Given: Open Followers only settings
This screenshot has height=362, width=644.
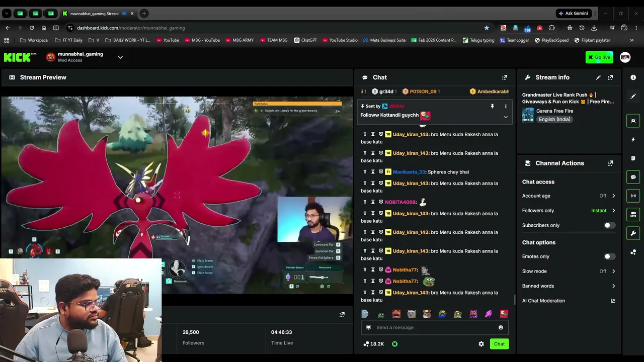Looking at the screenshot, I should click(x=569, y=211).
